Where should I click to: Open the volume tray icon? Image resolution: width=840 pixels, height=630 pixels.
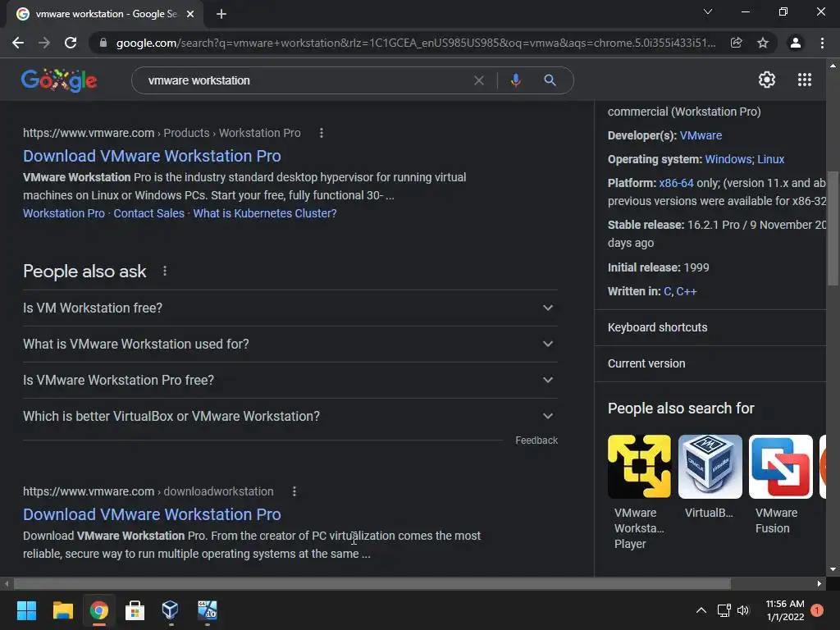click(743, 610)
